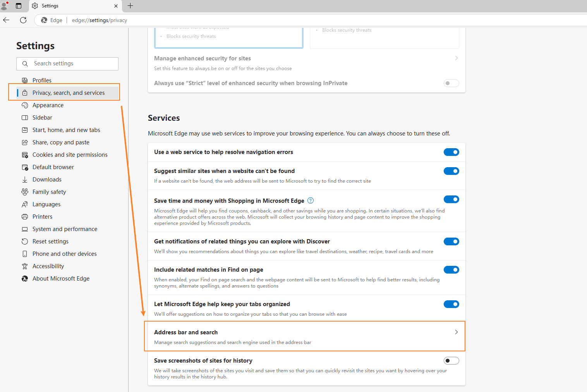This screenshot has height=392, width=587.
Task: Click the edge://settings/privacy address bar
Action: [100, 20]
